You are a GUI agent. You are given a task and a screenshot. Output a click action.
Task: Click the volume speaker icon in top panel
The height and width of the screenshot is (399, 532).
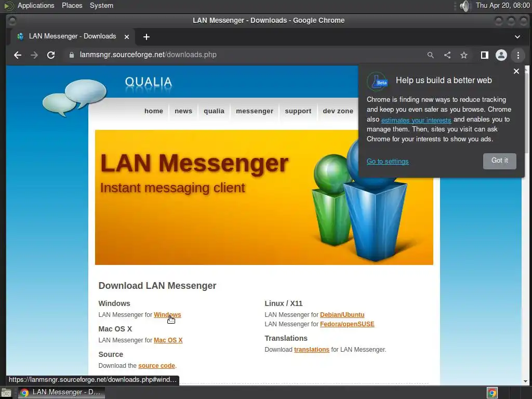pos(465,6)
